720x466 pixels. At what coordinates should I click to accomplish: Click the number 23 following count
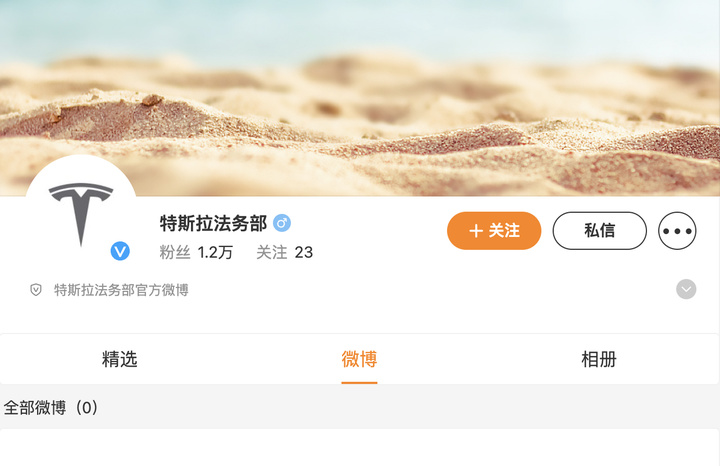pos(304,252)
